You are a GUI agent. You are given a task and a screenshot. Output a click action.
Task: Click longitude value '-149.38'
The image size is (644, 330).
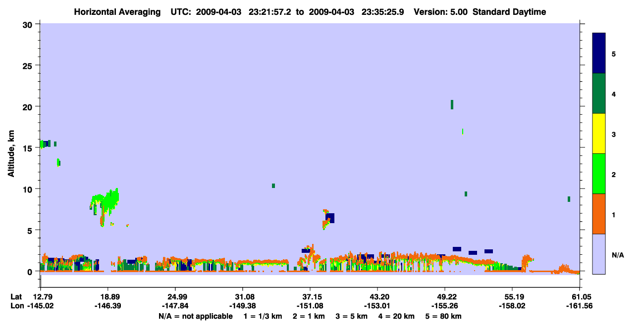[243, 306]
